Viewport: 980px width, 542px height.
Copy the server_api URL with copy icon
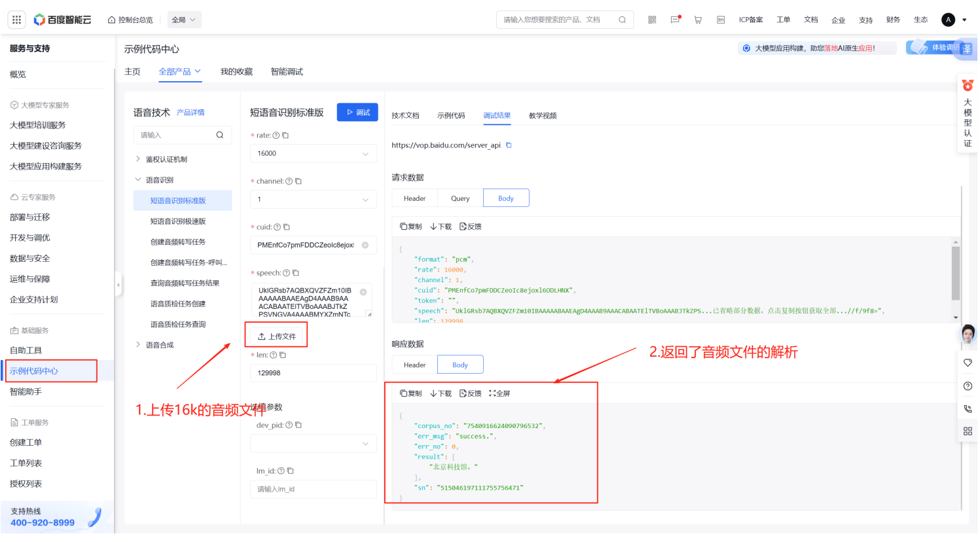509,145
